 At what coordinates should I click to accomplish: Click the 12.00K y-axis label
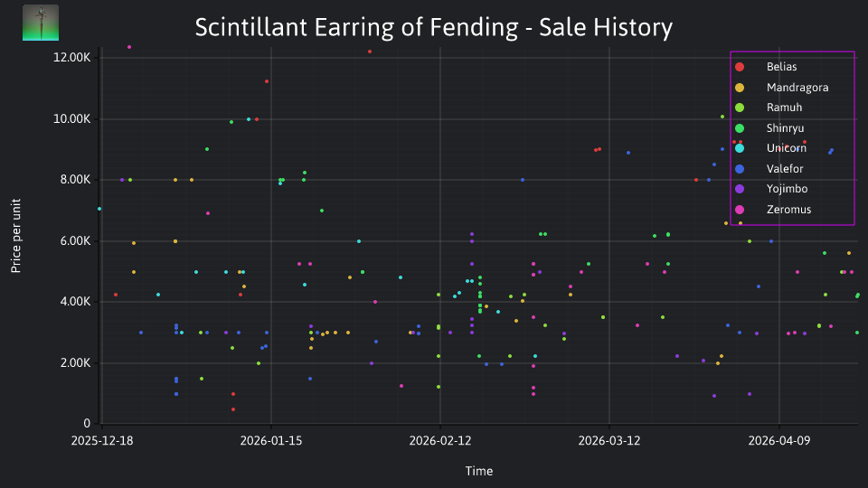(72, 58)
